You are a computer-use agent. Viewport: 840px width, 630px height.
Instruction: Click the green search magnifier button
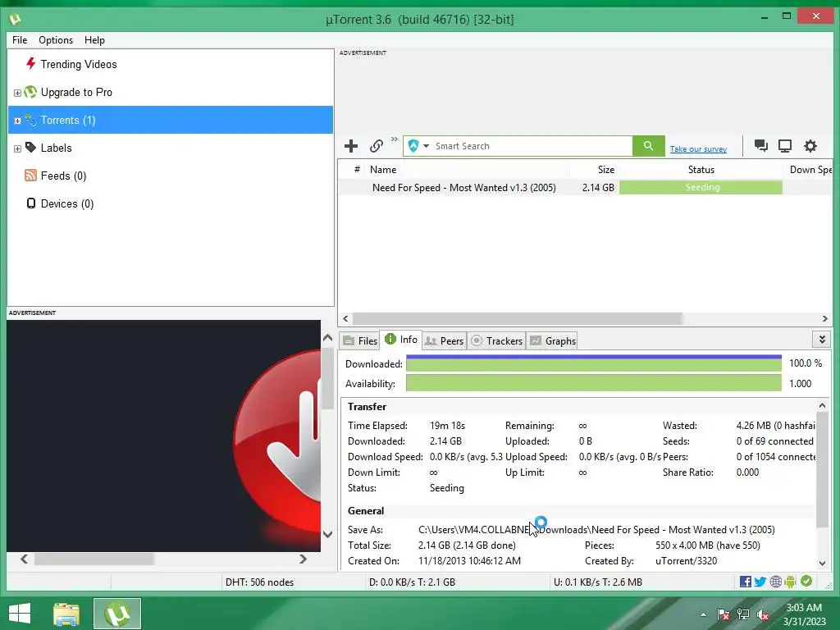(x=648, y=146)
